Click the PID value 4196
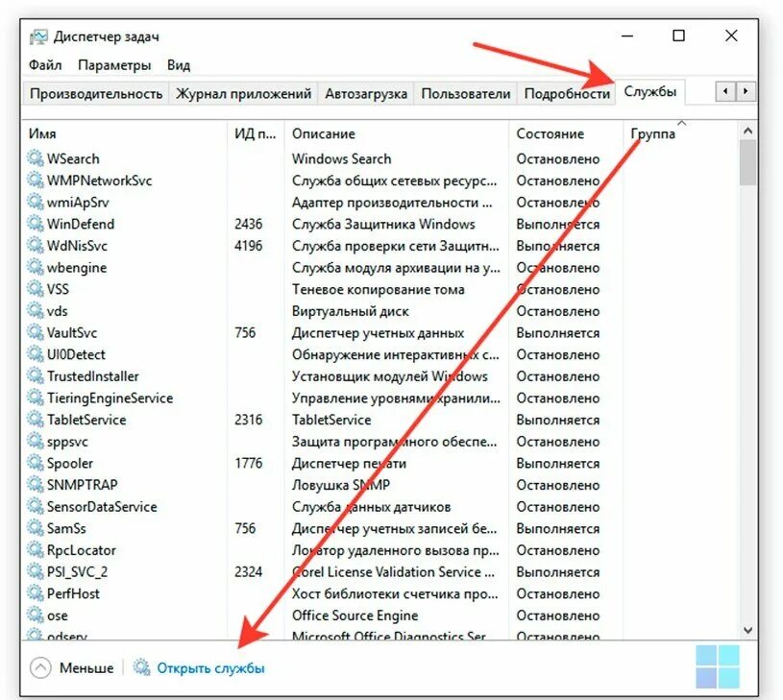 pos(248,246)
